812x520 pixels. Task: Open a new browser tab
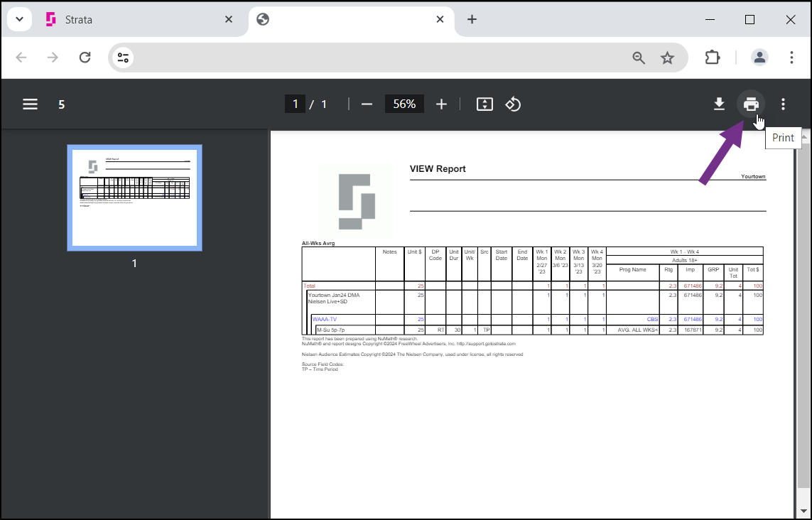click(472, 19)
